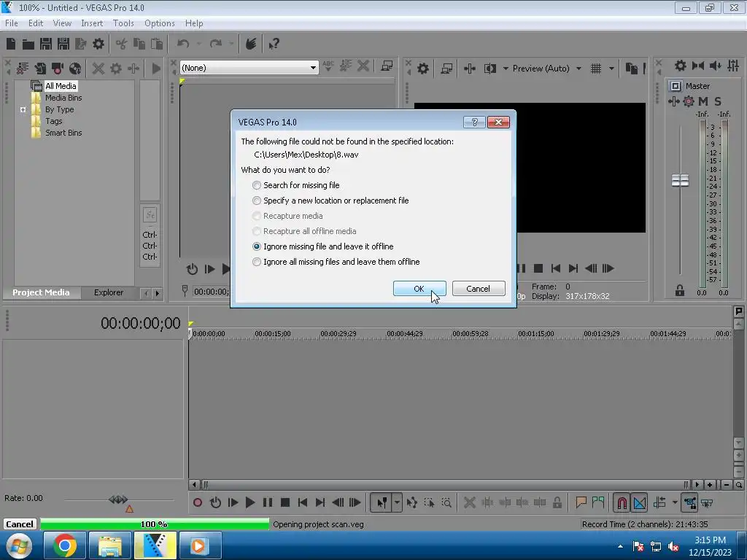Viewport: 747px width, 560px height.
Task: Open the Preview (Auto) quality dropdown
Action: tap(578, 69)
